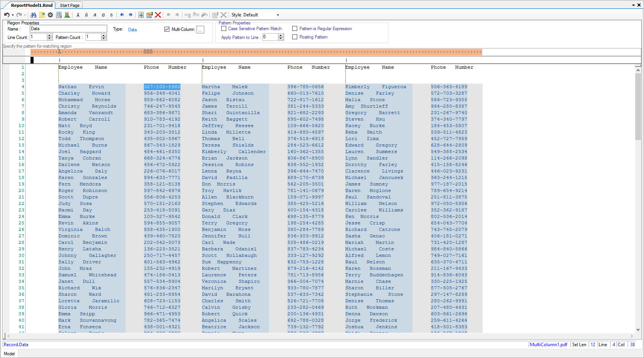
Task: Click the histogram chart icon
Action: 67,15
